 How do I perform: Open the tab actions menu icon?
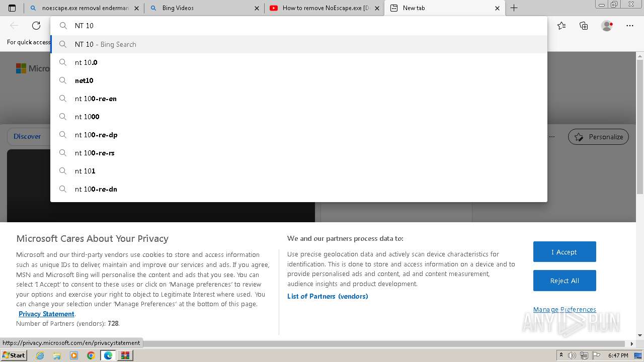(12, 8)
